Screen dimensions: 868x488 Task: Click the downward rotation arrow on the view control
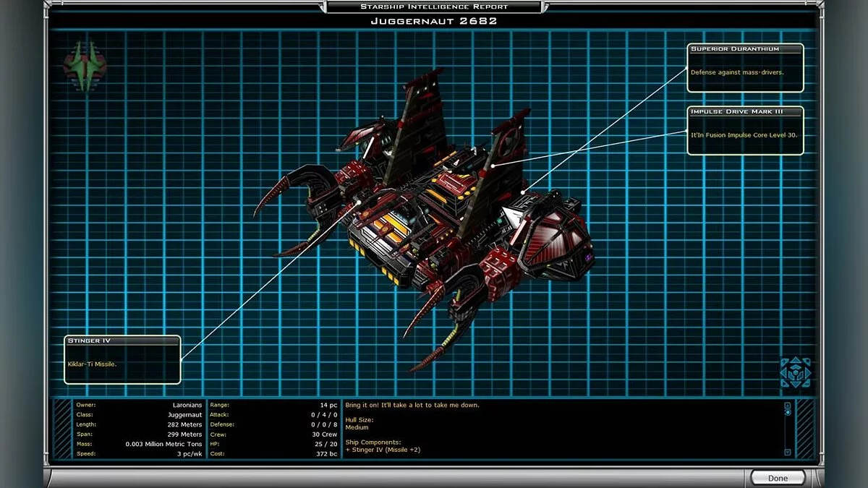796,384
